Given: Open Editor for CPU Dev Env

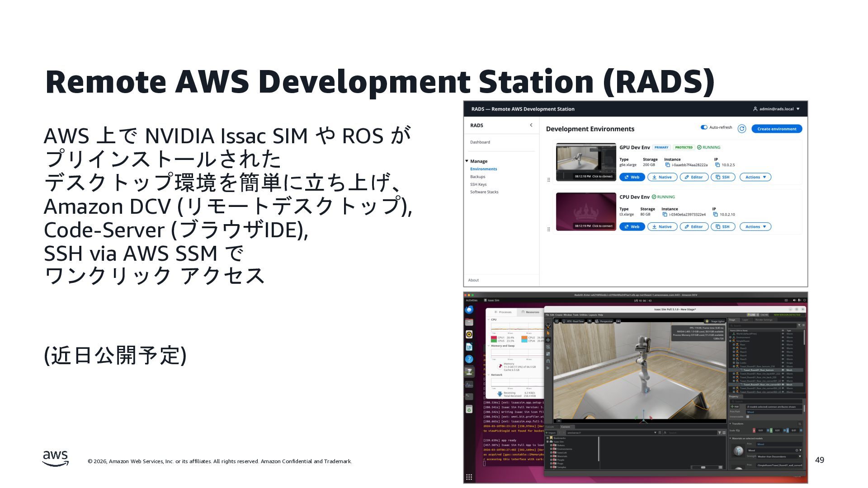Looking at the screenshot, I should pyautogui.click(x=693, y=227).
